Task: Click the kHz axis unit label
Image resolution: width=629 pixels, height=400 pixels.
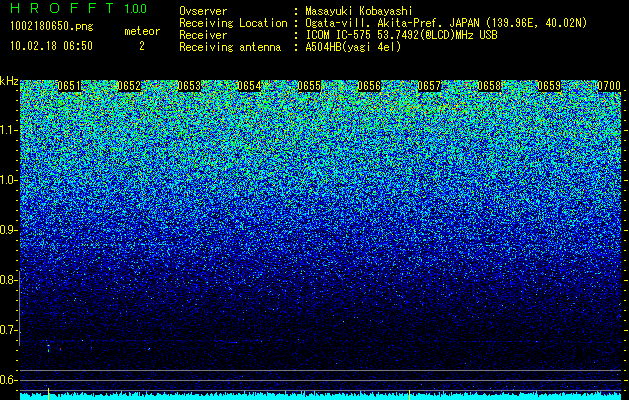Action: point(9,81)
